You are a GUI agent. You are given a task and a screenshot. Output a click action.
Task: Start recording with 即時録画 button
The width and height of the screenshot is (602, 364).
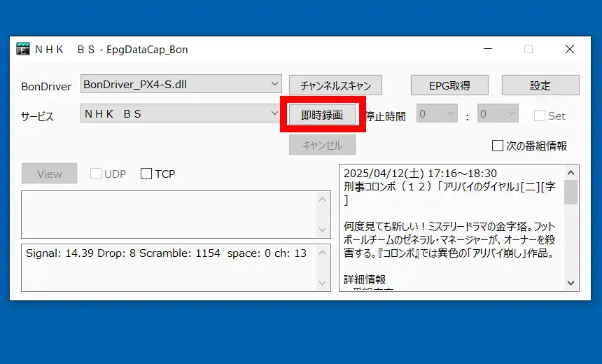pos(322,115)
